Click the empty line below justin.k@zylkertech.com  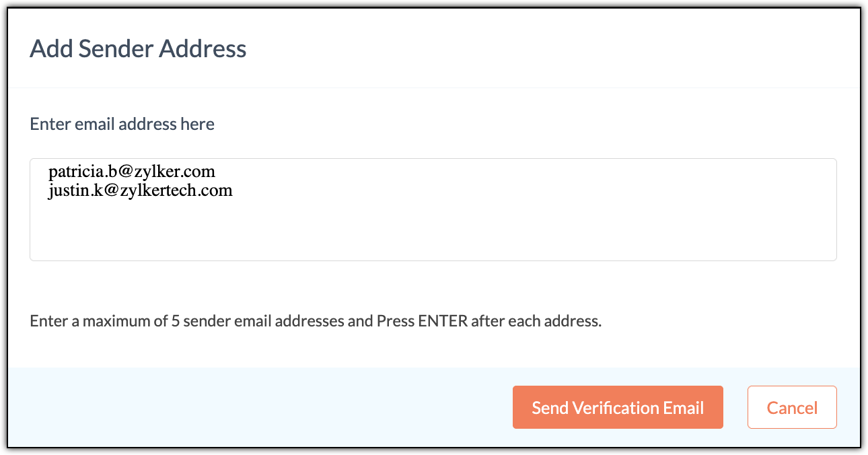point(135,210)
